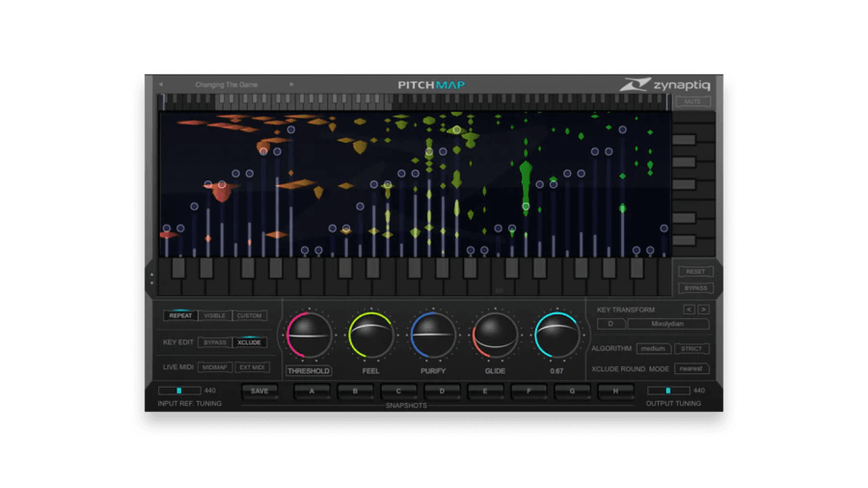Go to previous preset with left arrow

[x=161, y=84]
